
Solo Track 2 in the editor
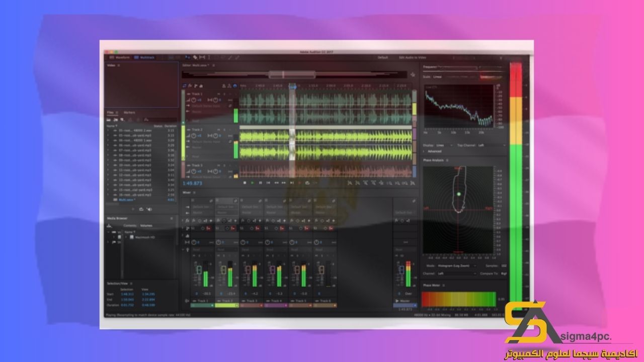tap(224, 130)
